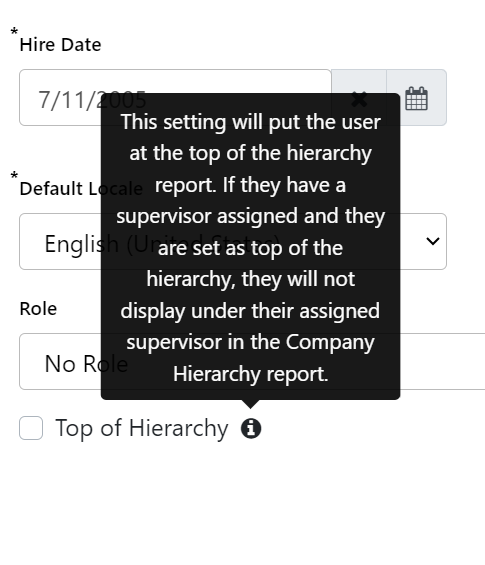
Task: Click the Role label
Action: 38,309
